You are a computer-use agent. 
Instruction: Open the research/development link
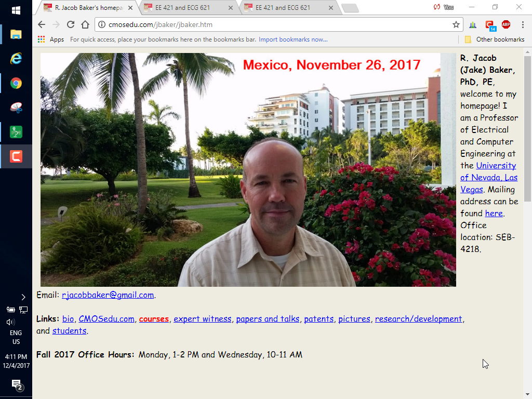[418, 319]
